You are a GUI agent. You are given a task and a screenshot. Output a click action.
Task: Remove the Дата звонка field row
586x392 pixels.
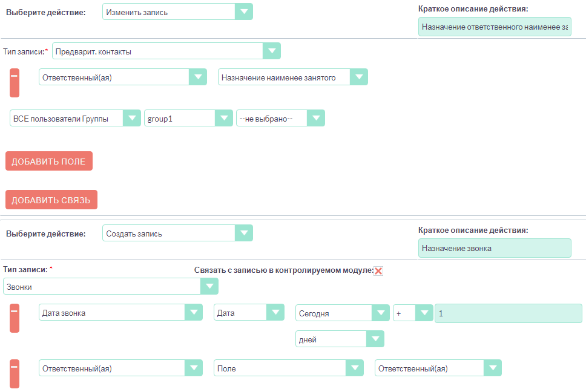point(15,318)
